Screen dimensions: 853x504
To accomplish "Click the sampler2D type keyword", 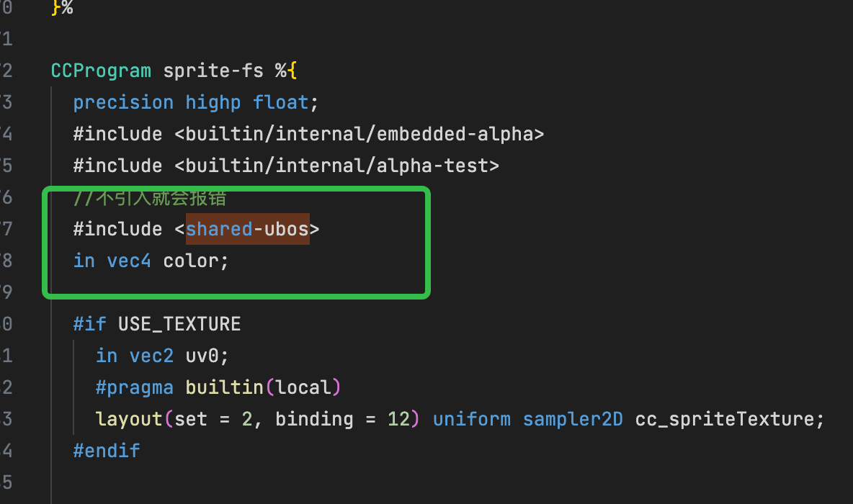I will tap(573, 419).
